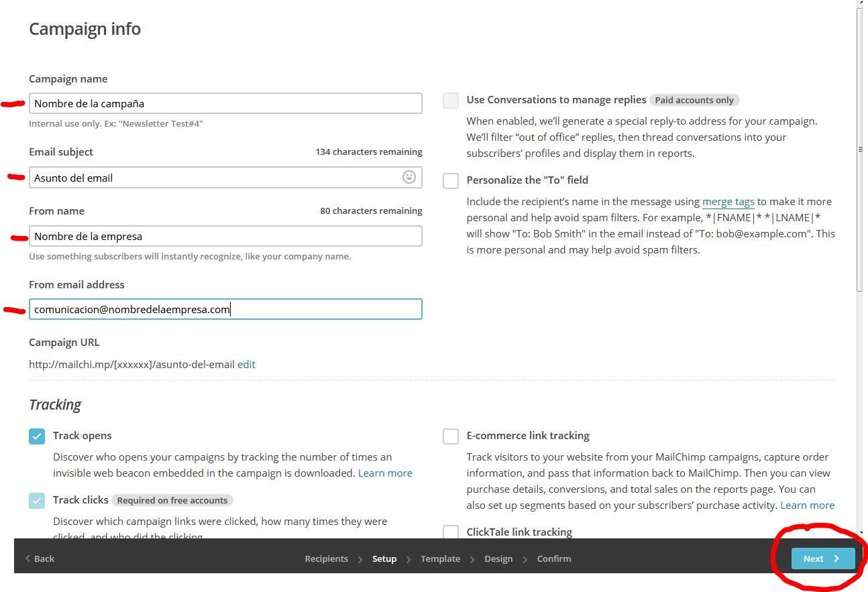Check Use Conversations to manage replies
868x592 pixels.
(451, 100)
